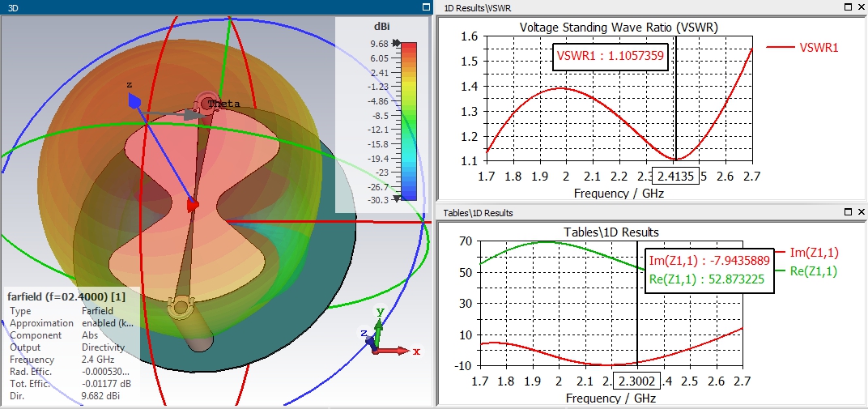The height and width of the screenshot is (409, 868).
Task: Click the farfield info title text
Action: tap(66, 296)
